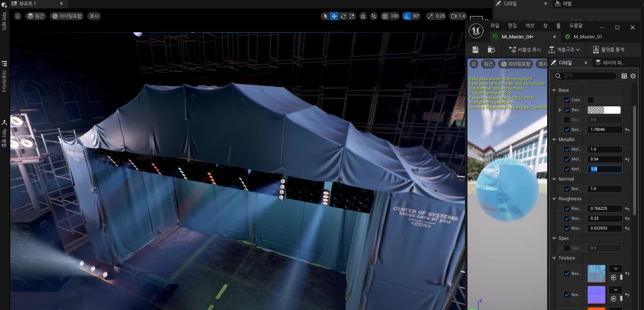The width and height of the screenshot is (644, 310).
Task: Close material editor Details (디테일) tab
Action: click(x=586, y=63)
